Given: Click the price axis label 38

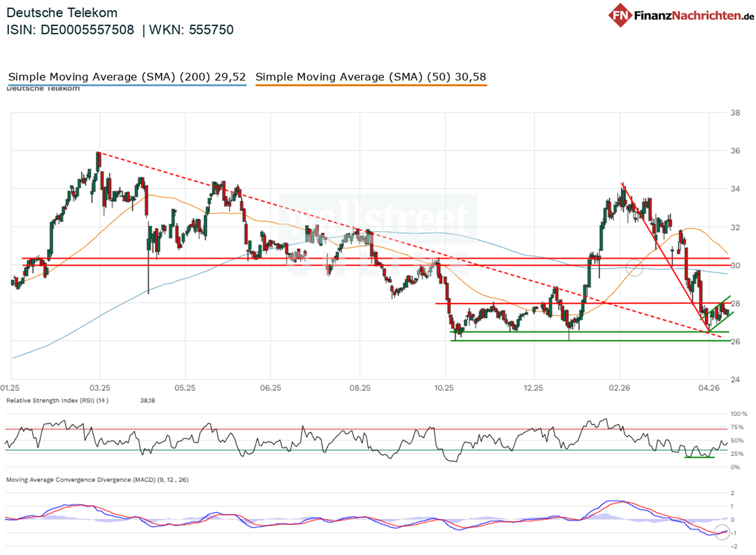Looking at the screenshot, I should 735,113.
